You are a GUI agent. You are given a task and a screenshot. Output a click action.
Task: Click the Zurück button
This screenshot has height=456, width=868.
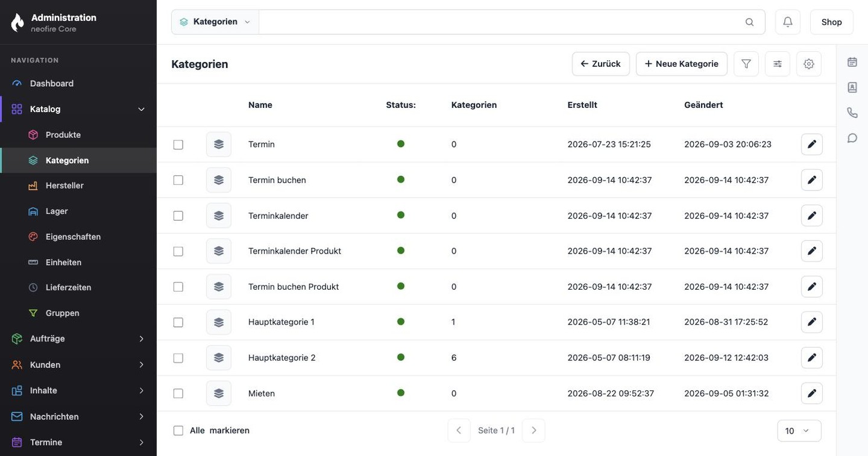point(601,64)
